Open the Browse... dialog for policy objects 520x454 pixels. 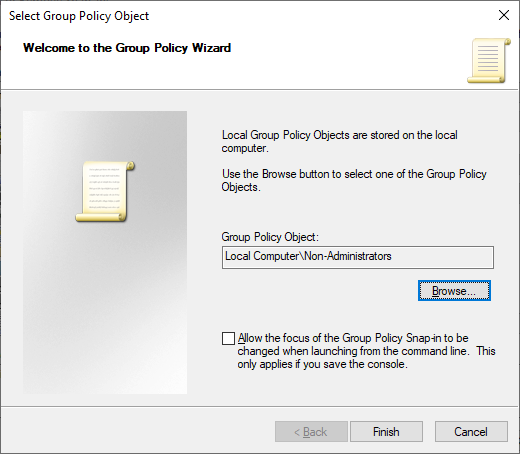pyautogui.click(x=454, y=291)
